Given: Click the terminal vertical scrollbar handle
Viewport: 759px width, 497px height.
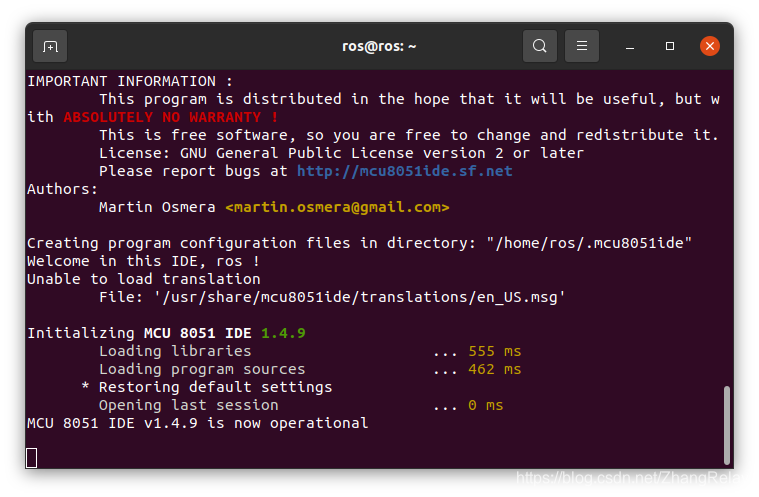Looking at the screenshot, I should 726,425.
